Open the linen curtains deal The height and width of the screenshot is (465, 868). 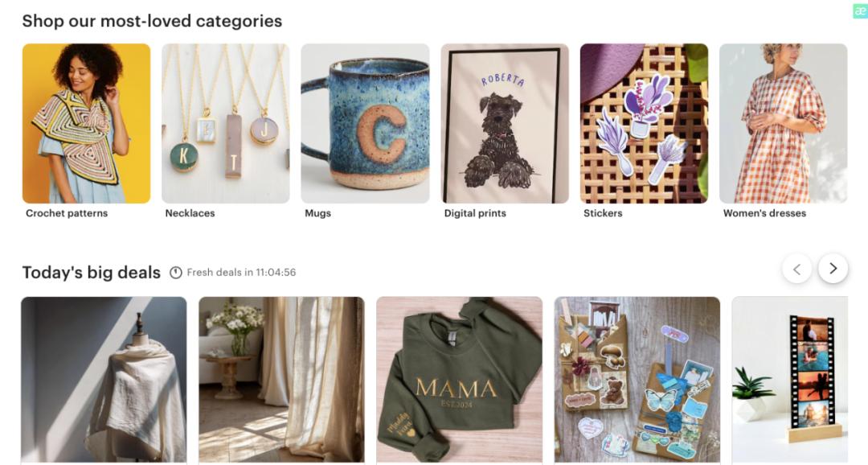(x=282, y=381)
